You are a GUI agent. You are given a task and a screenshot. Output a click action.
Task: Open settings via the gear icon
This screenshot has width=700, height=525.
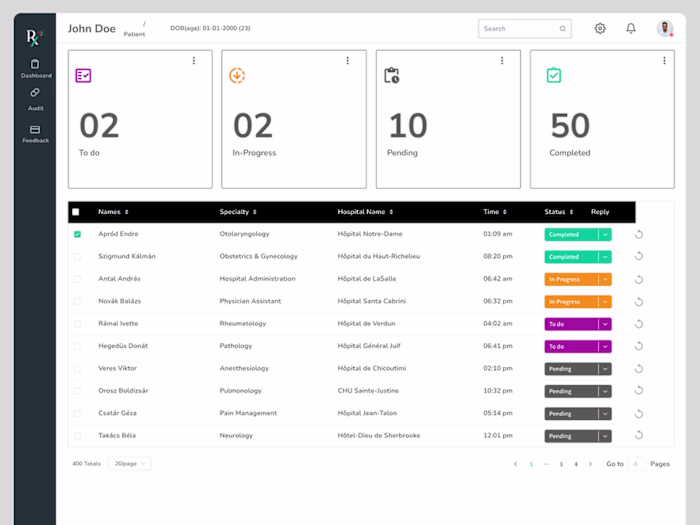[x=600, y=29]
